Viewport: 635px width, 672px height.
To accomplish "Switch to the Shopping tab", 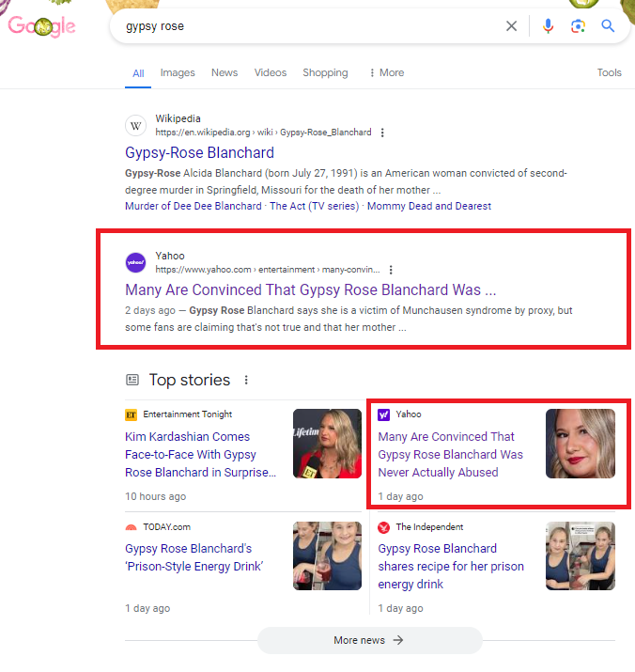I will click(325, 73).
